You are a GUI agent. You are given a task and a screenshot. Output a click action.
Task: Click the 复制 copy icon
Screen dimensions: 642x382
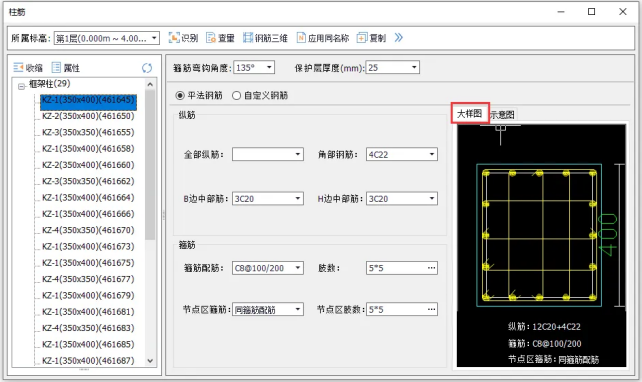tap(362, 38)
